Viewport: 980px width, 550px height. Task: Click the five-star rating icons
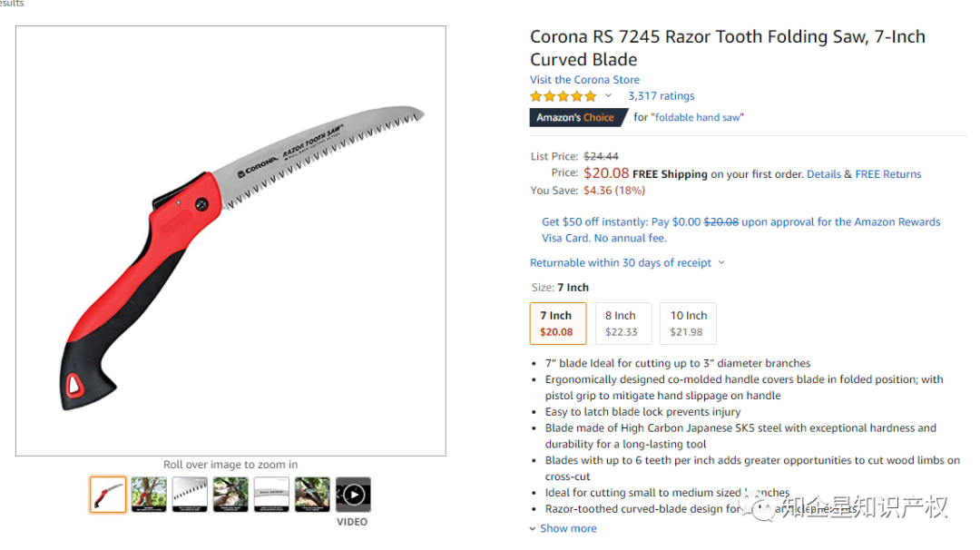[x=563, y=96]
